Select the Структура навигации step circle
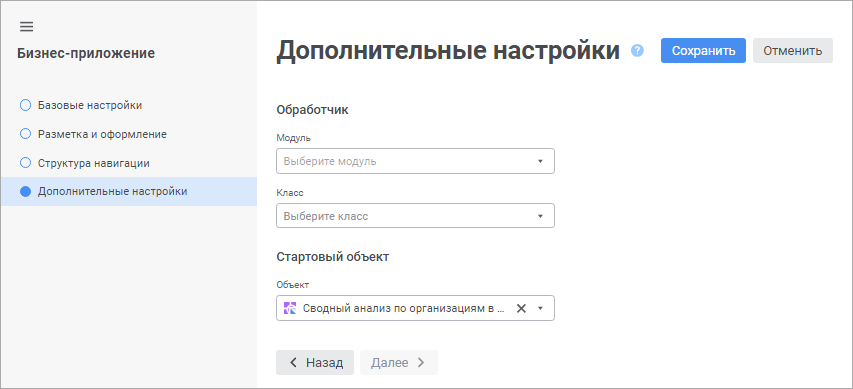 coord(25,163)
